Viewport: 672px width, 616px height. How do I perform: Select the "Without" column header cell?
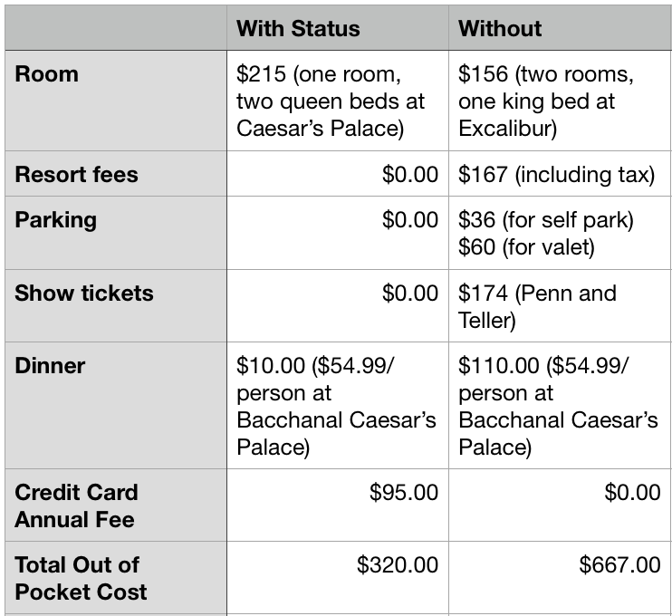500,28
